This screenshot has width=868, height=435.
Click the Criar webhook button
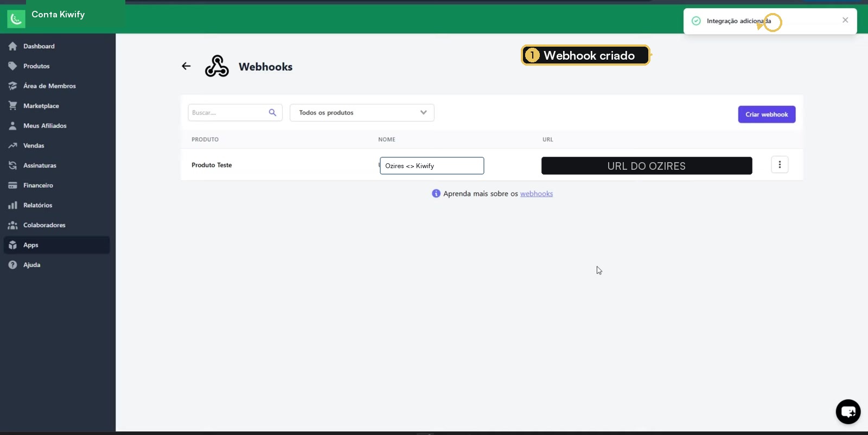click(767, 114)
